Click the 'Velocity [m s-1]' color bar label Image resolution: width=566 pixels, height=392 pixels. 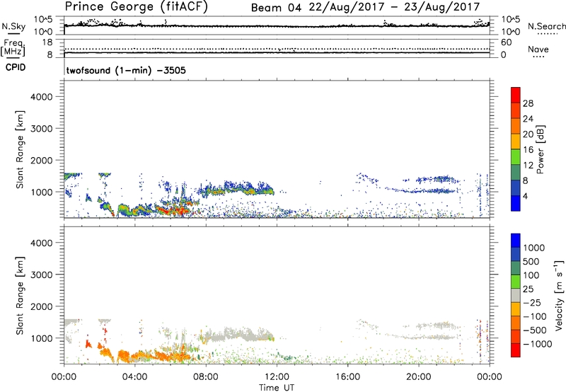point(559,295)
